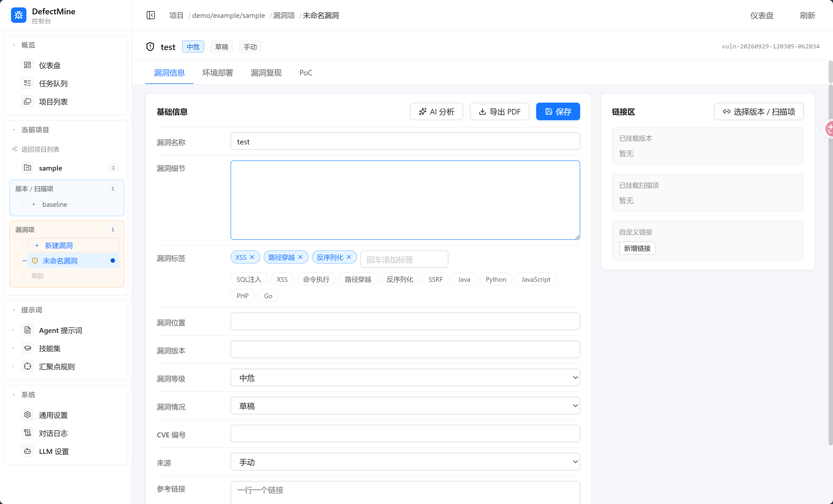Click the 汇聚点规则 target icon
The width and height of the screenshot is (833, 504).
point(28,366)
